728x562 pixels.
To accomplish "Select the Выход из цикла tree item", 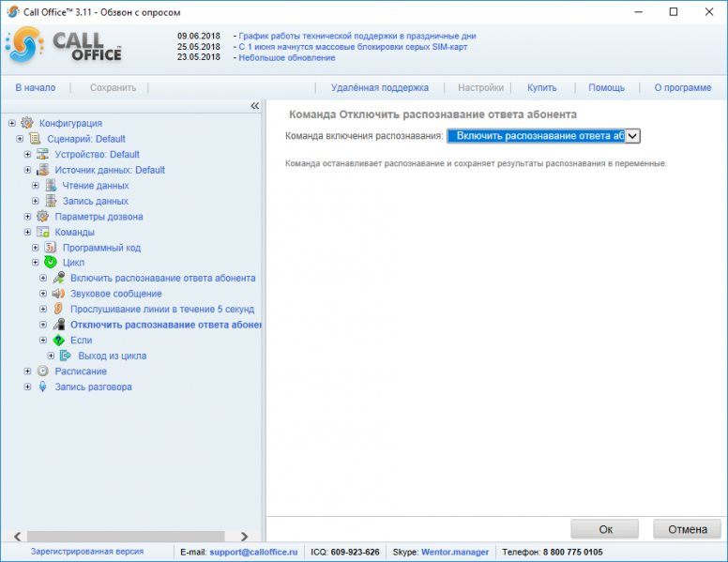I will (x=113, y=356).
